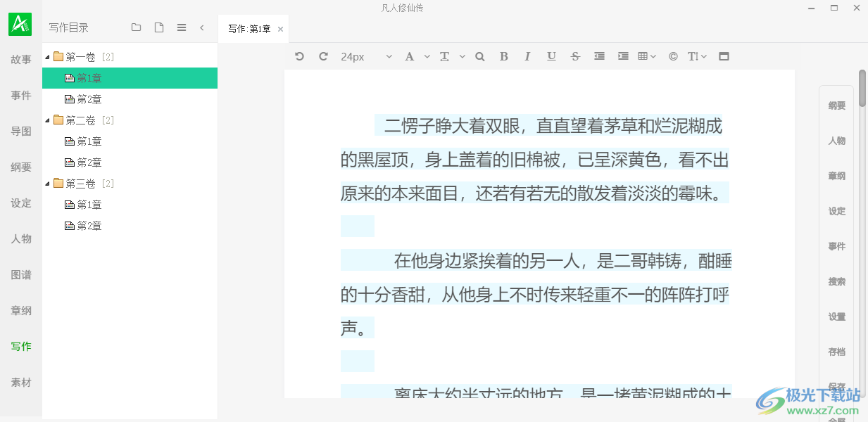Maximize the 凡人修仙传 window

click(x=834, y=8)
